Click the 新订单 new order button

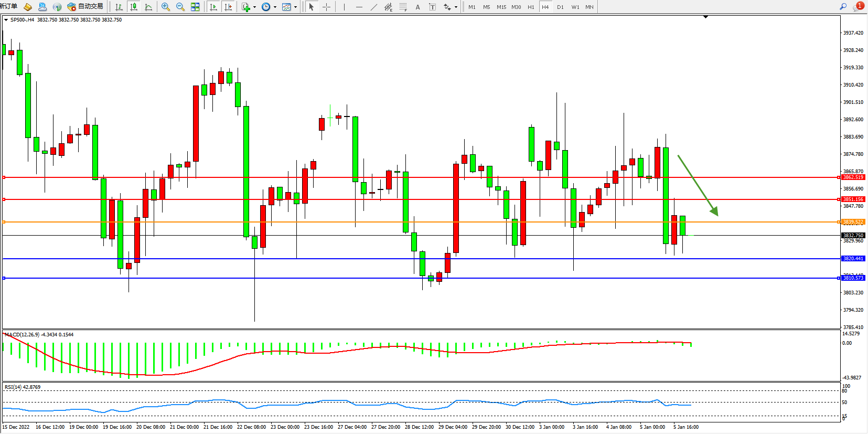(8, 7)
